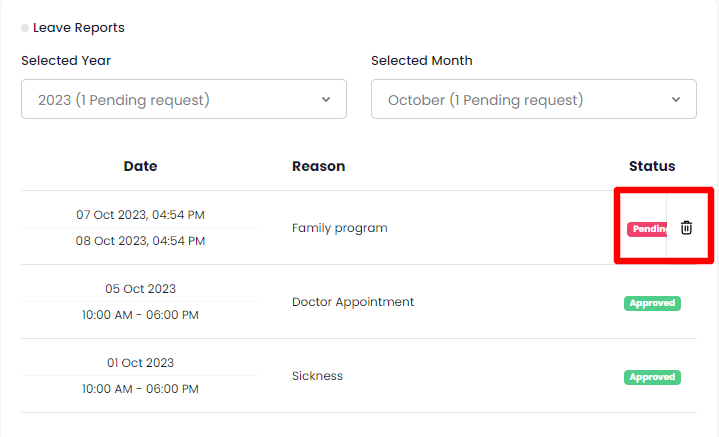Open the Selected Month dropdown
The image size is (719, 437).
533,100
